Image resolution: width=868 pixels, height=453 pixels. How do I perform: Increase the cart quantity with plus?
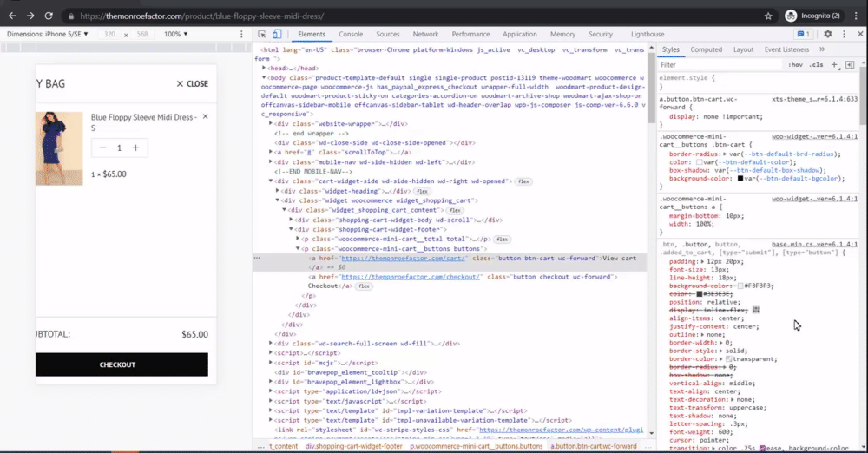pos(135,148)
